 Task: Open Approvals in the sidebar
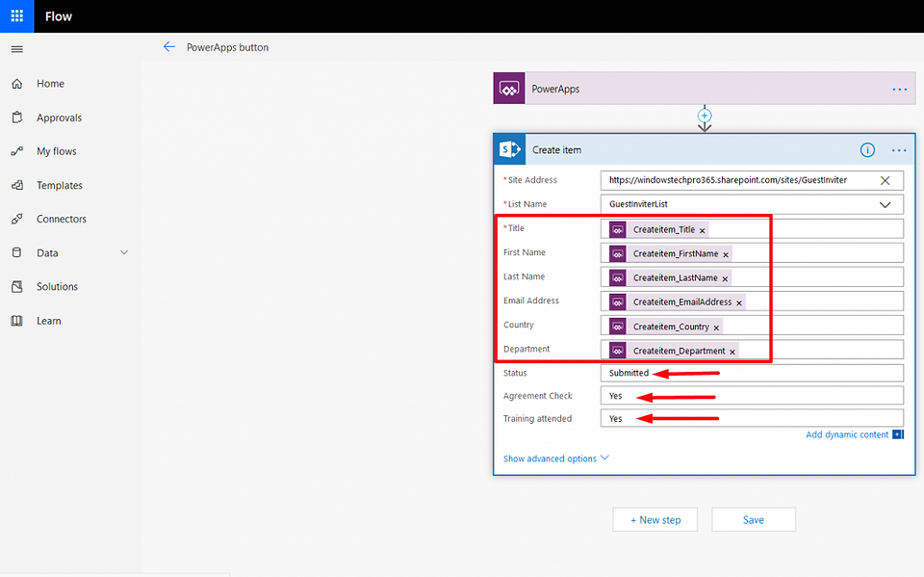pyautogui.click(x=59, y=118)
